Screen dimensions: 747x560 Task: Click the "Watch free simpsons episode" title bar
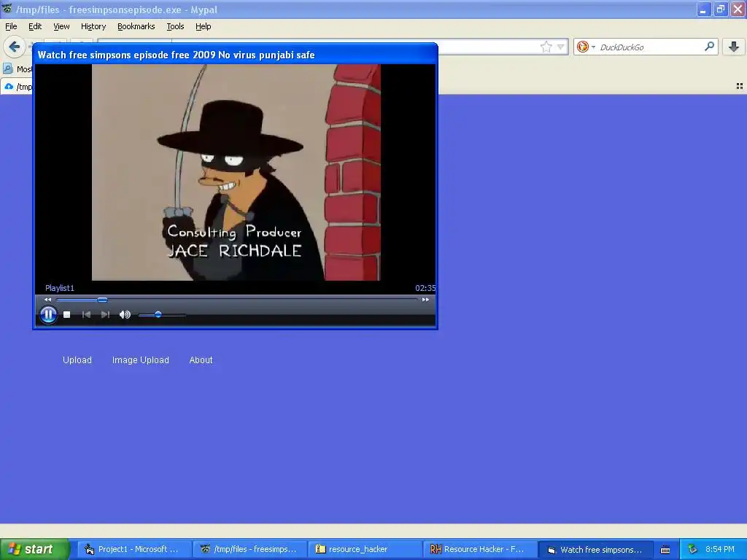pos(236,55)
